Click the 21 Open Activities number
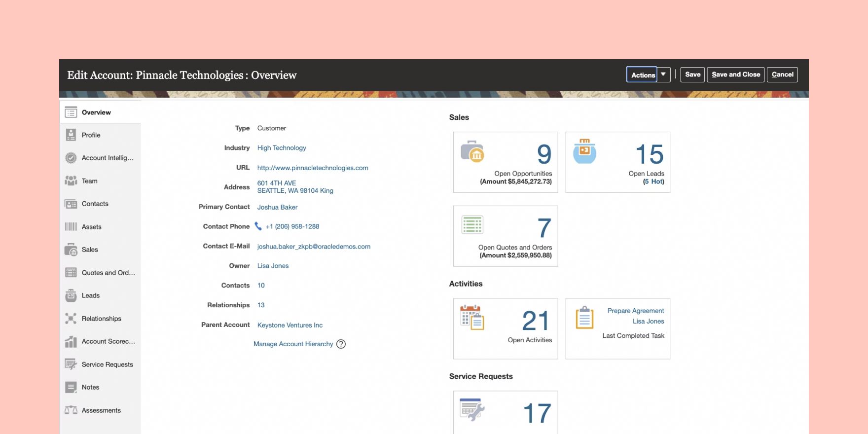 pyautogui.click(x=536, y=321)
